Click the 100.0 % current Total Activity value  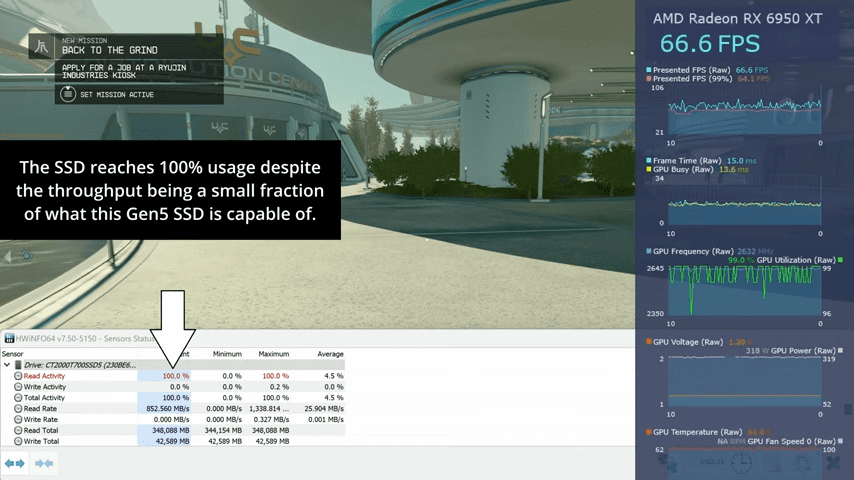pos(176,398)
